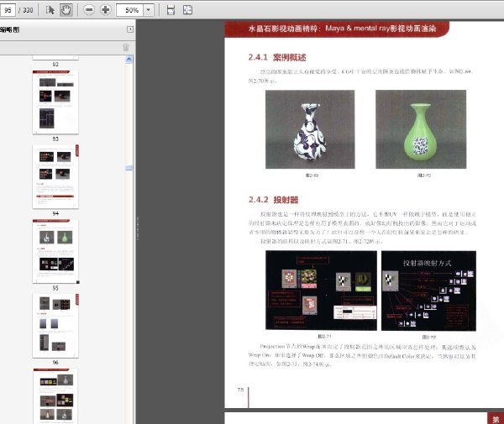Click the 2.4.1 section heading

277,57
